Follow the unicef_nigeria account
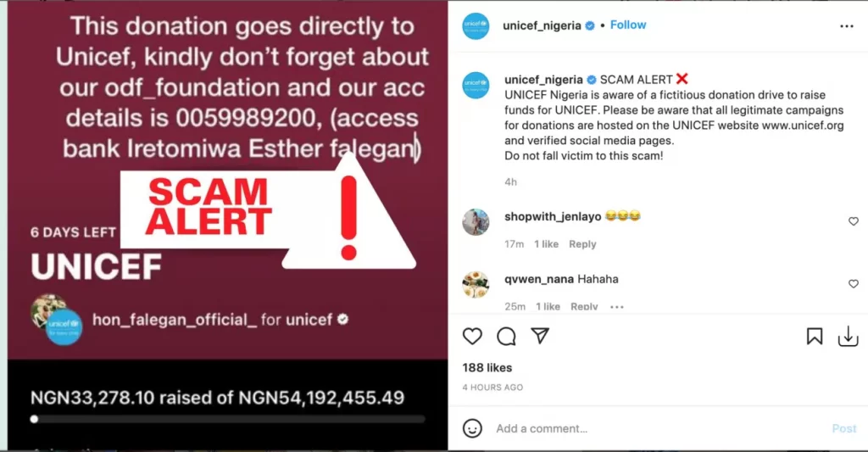This screenshot has width=868, height=452. 628,25
